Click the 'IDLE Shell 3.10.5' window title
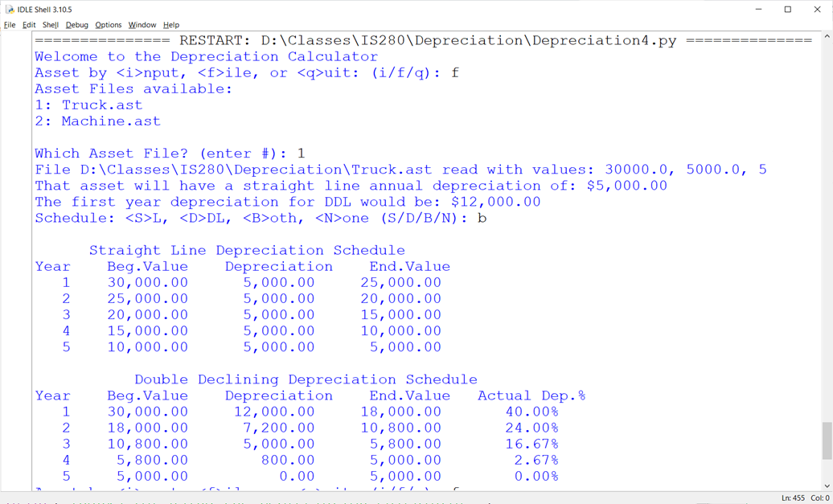This screenshot has height=504, width=833. pos(45,10)
